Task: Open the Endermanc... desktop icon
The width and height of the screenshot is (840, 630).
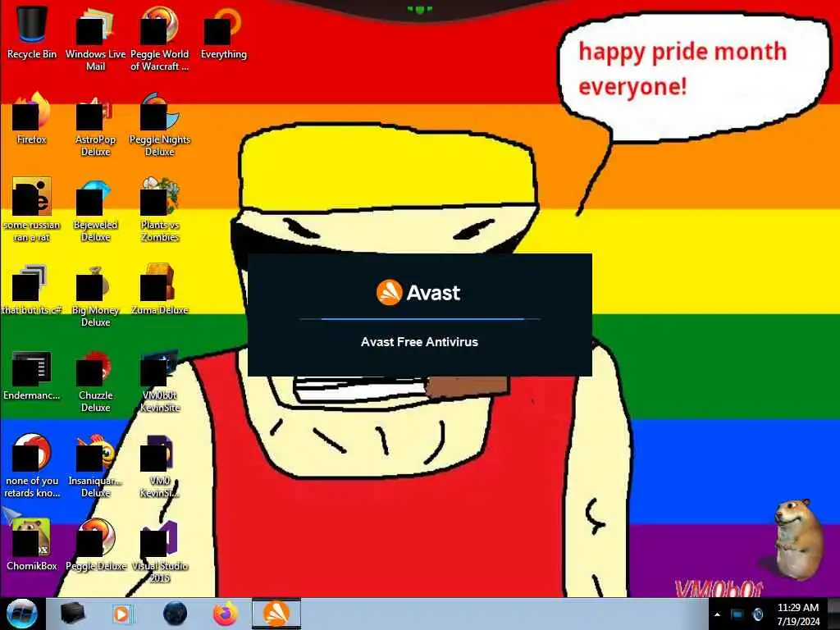Action: click(32, 375)
